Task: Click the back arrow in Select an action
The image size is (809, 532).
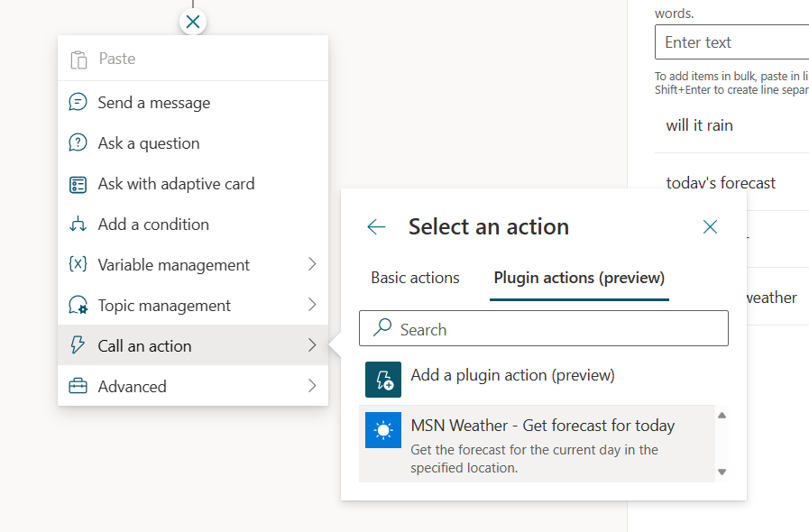Action: click(x=376, y=226)
